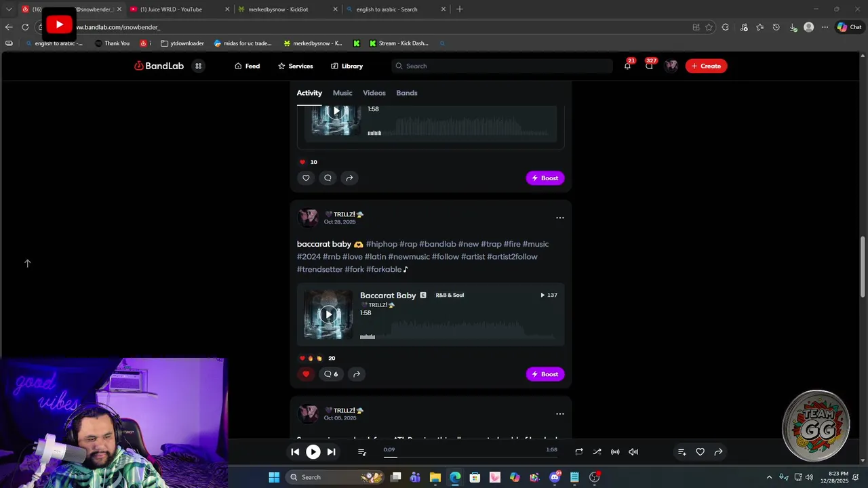Switch to the Videos tab
Screen dimensions: 868x488
click(x=374, y=93)
